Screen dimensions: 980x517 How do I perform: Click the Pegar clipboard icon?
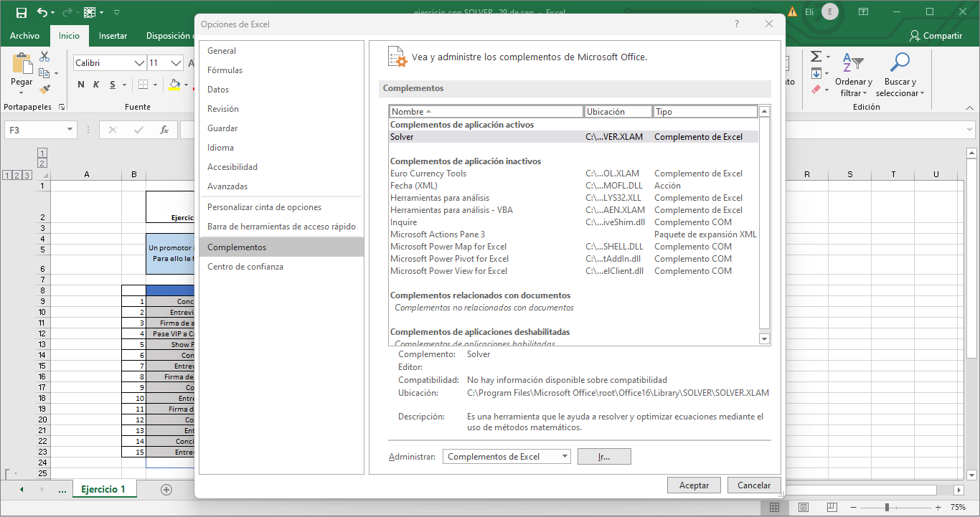point(22,63)
